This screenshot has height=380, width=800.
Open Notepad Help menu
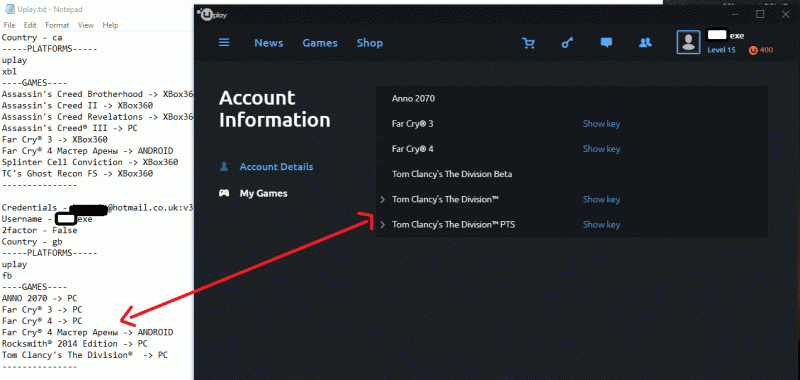[110, 25]
